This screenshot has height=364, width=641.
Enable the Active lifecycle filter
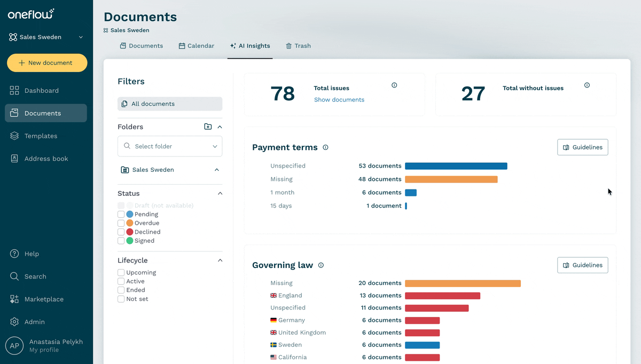point(121,281)
